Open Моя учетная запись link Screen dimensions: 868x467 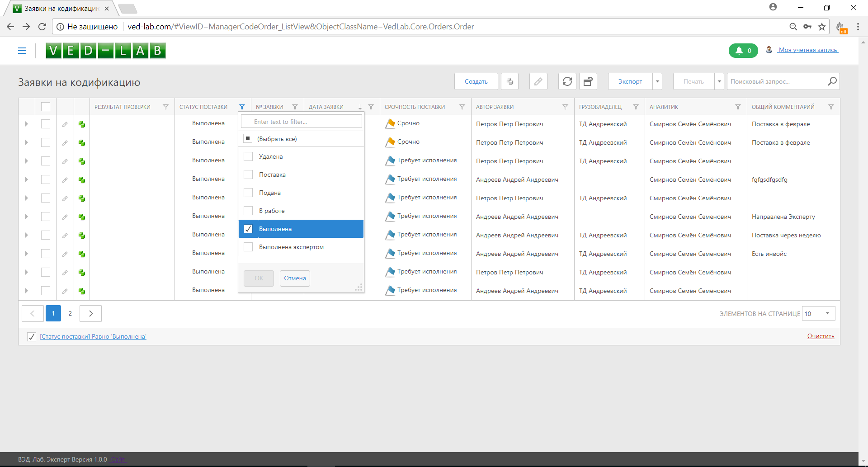click(x=808, y=50)
